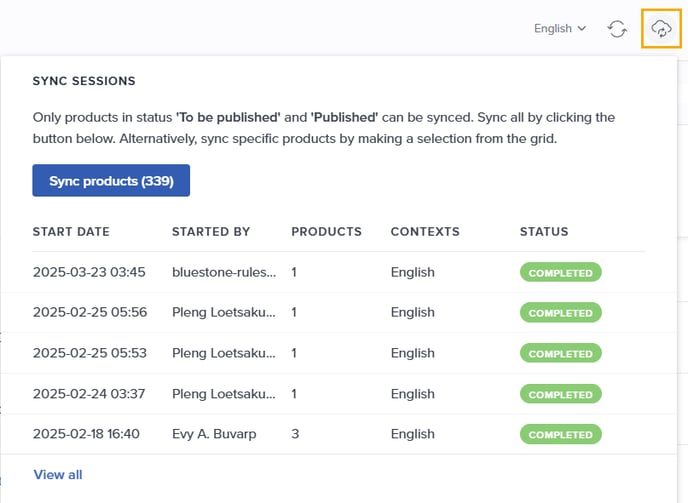
Task: Click the START DATE column header
Action: point(71,232)
